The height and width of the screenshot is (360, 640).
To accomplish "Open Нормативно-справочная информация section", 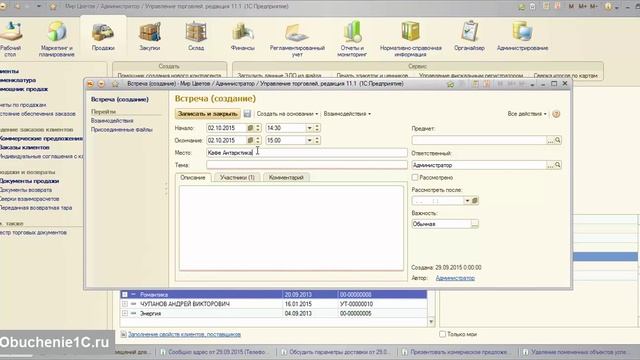I will tap(411, 39).
